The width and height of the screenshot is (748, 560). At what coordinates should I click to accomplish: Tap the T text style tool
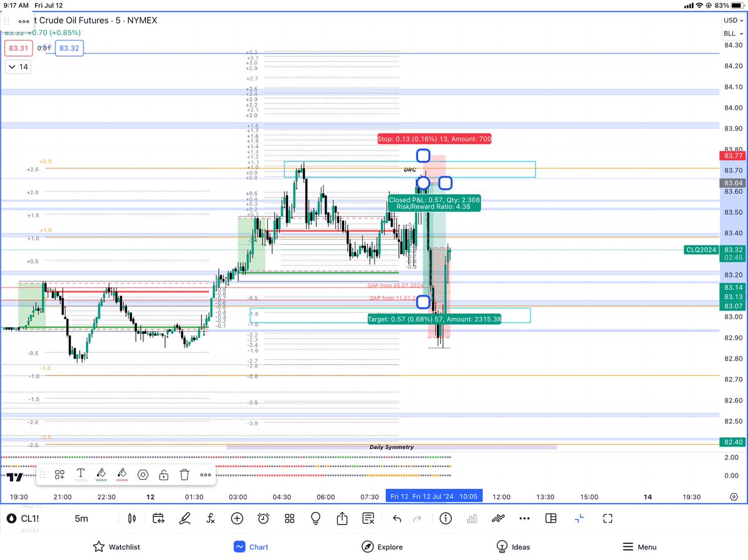pos(80,475)
